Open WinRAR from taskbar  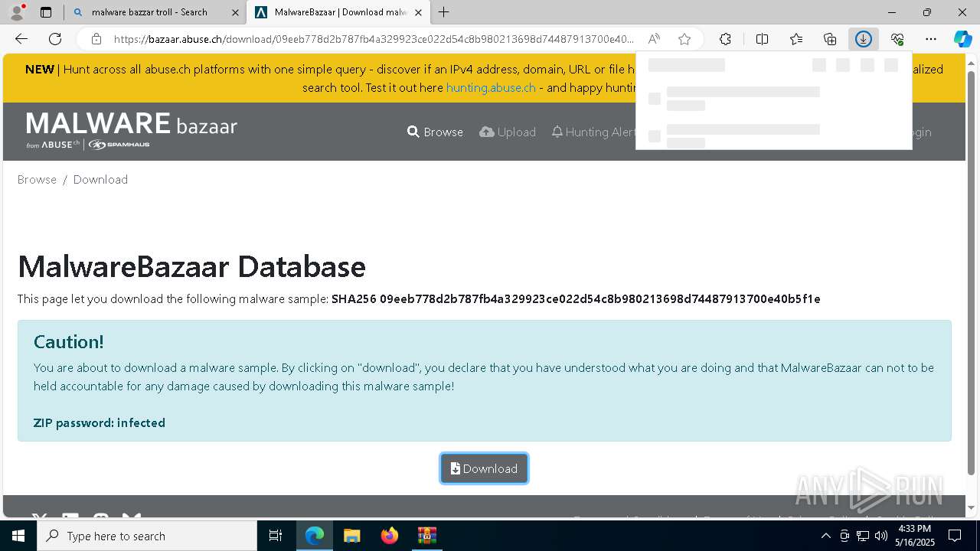point(426,536)
